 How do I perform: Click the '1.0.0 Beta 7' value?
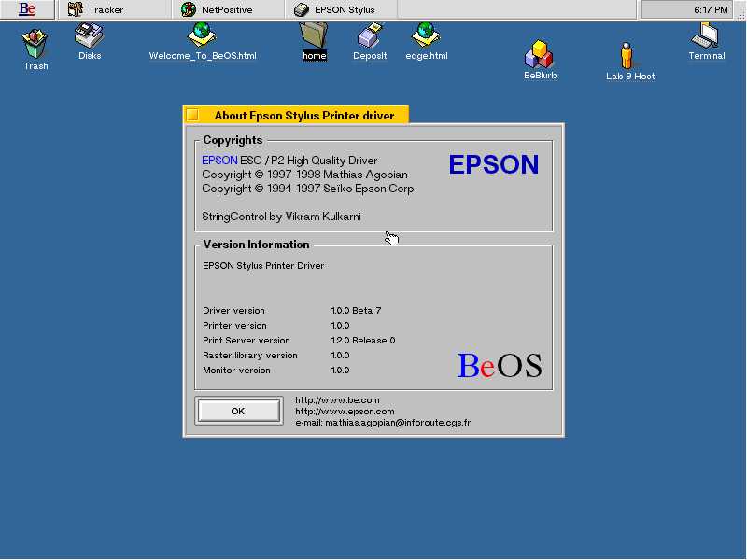356,311
